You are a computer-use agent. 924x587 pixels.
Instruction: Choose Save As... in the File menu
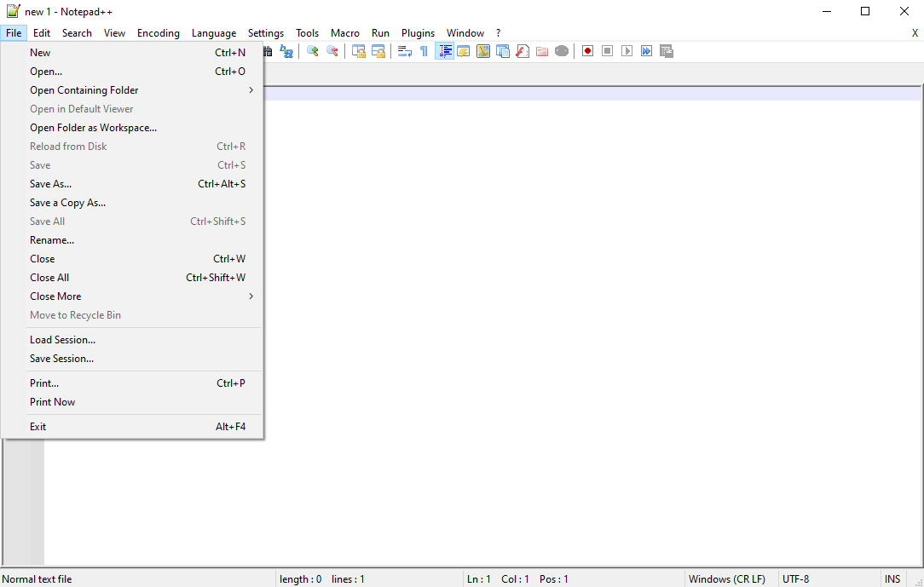[132, 184]
